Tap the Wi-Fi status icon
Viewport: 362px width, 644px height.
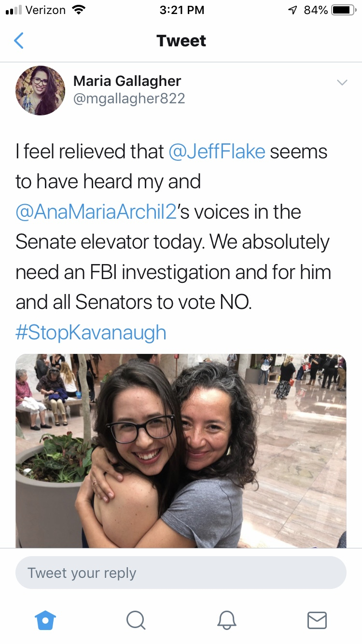[77, 10]
